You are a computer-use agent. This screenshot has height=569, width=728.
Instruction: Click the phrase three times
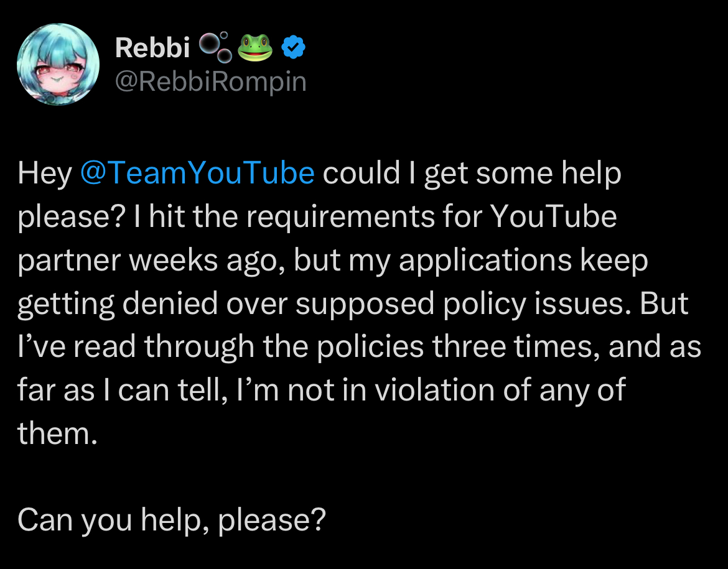(x=516, y=346)
